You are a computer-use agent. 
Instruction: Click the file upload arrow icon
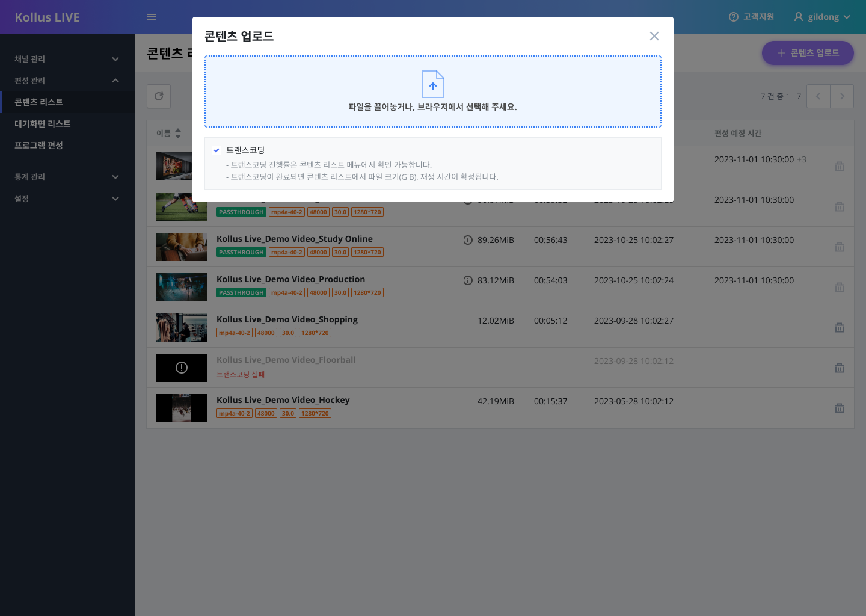432,84
